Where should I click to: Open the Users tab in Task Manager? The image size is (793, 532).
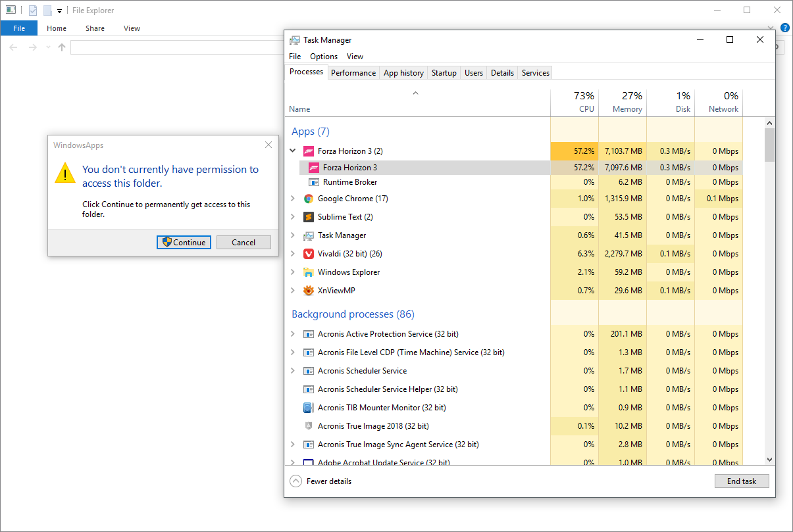pos(474,73)
